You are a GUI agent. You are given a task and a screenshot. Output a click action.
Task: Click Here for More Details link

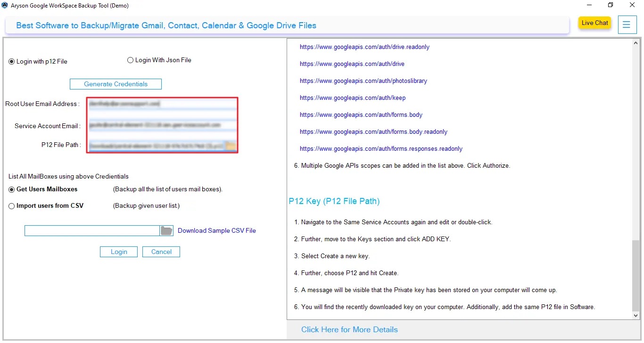tap(349, 329)
